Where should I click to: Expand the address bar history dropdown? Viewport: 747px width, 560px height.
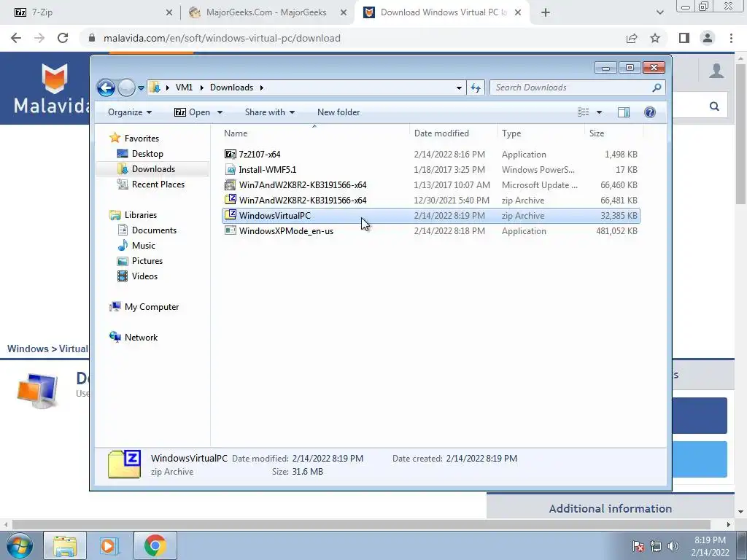coord(459,87)
